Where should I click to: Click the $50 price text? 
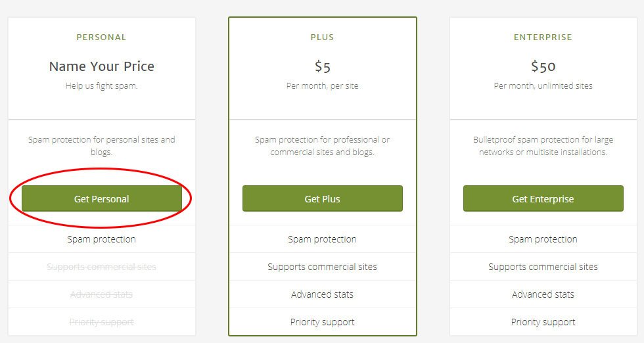point(543,66)
